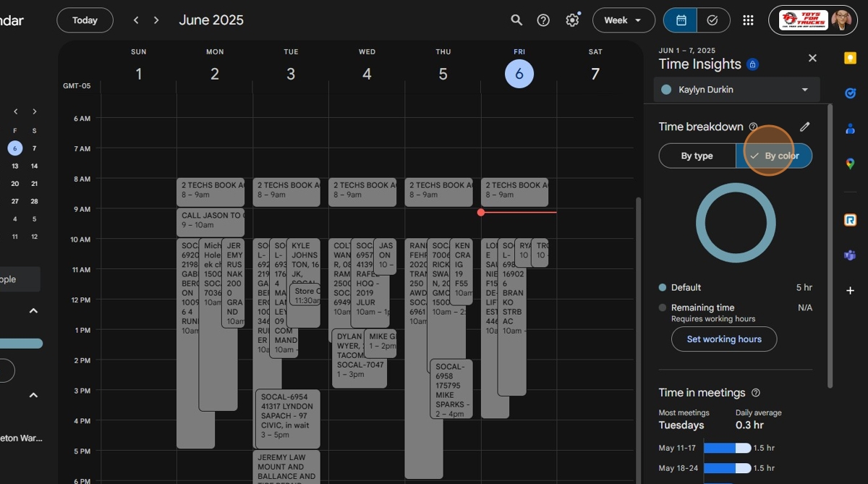Open the calendar search icon
The image size is (868, 484).
click(516, 20)
